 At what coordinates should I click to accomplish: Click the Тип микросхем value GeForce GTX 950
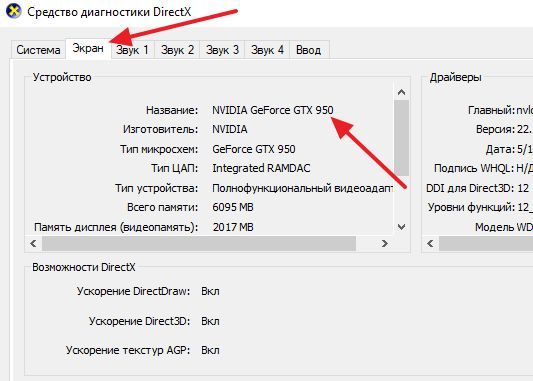(x=254, y=149)
